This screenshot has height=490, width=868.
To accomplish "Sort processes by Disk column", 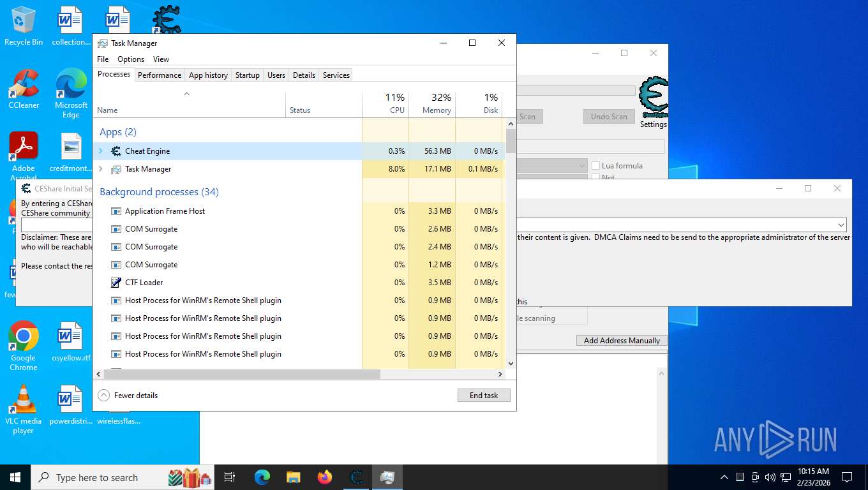I will [x=479, y=105].
